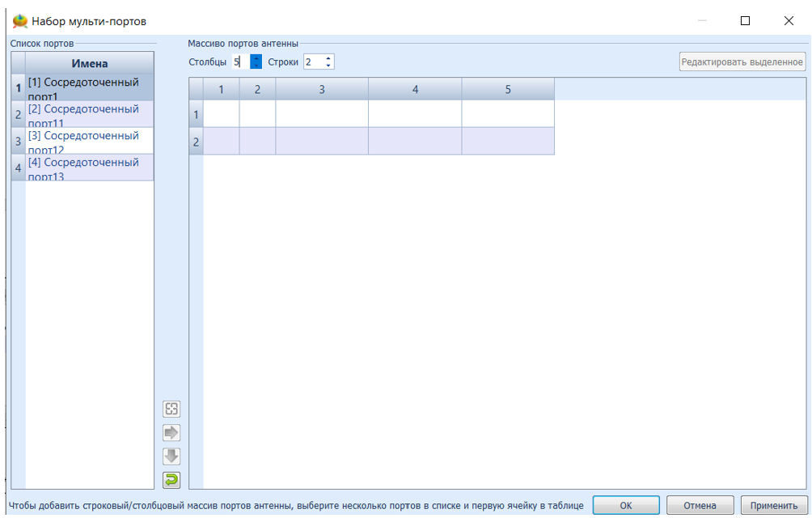Screen dimensions: 812x518
Task: Click the down arrow add-as-column icon
Action: [x=171, y=456]
